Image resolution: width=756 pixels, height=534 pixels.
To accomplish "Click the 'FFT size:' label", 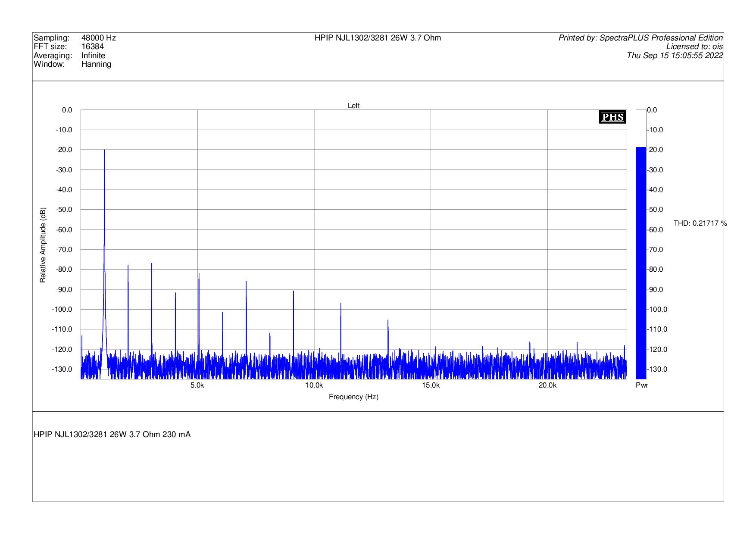I will pyautogui.click(x=50, y=47).
